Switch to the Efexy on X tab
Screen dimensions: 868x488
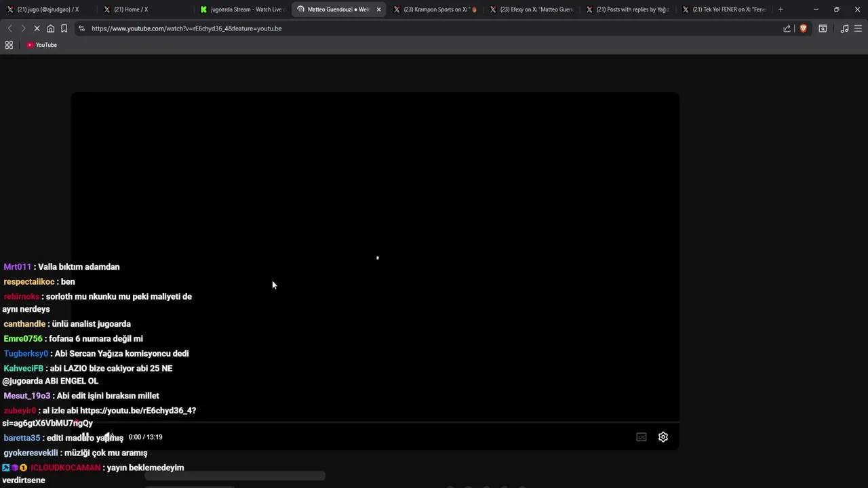coord(532,9)
